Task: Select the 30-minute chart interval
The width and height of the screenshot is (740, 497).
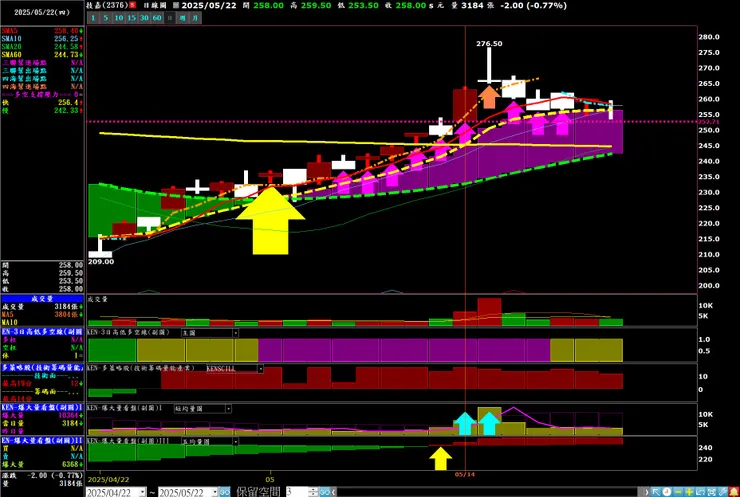Action: [x=144, y=18]
